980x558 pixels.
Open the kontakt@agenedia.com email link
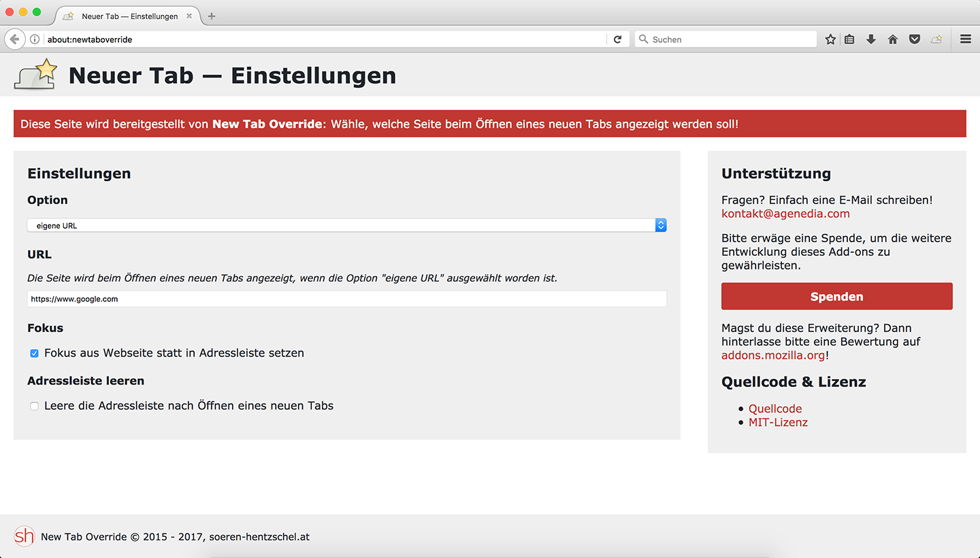[x=785, y=214]
